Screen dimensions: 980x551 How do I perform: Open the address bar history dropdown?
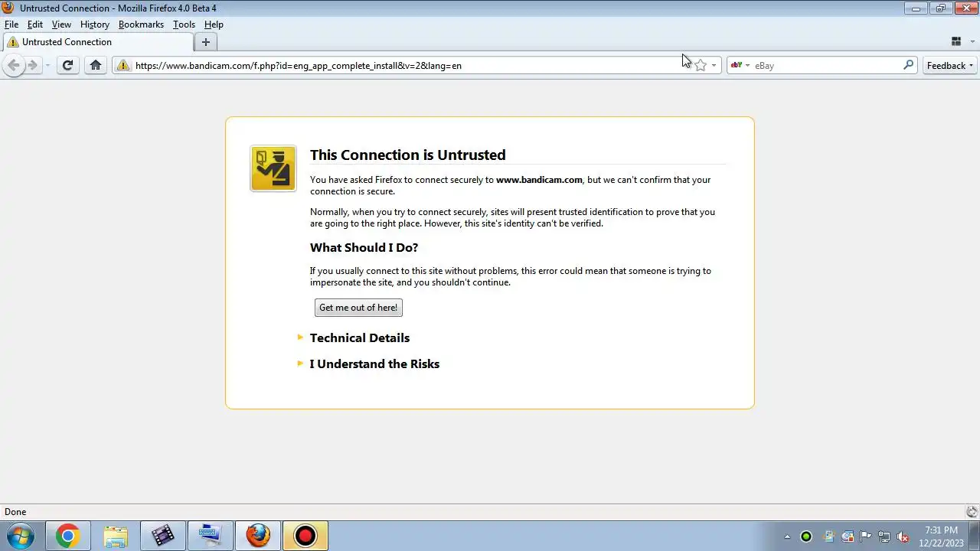click(714, 66)
